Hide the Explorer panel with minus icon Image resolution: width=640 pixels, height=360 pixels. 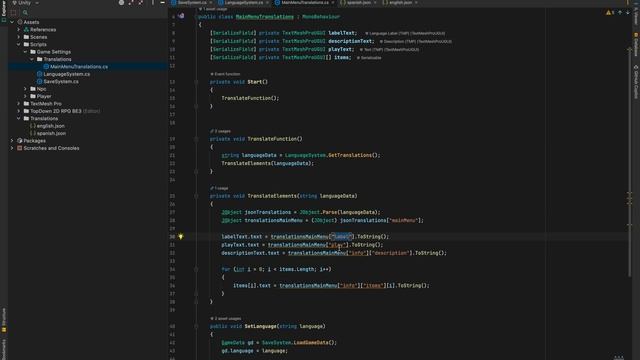162,2
